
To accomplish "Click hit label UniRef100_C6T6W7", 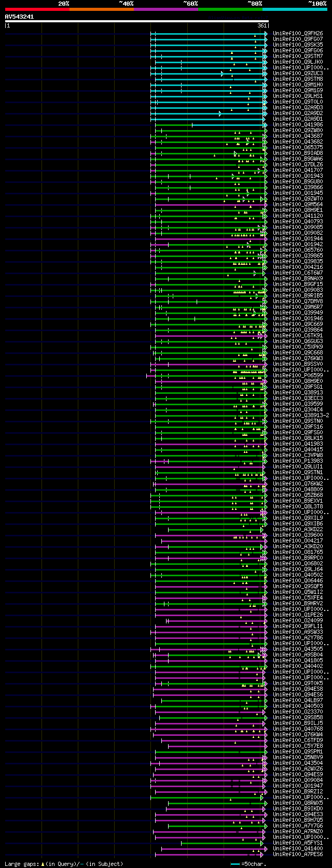I will click(x=298, y=273).
